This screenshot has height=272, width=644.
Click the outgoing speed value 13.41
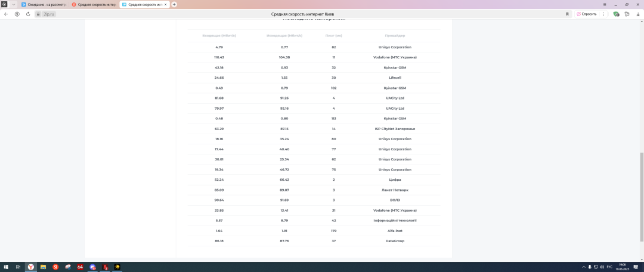pos(284,211)
